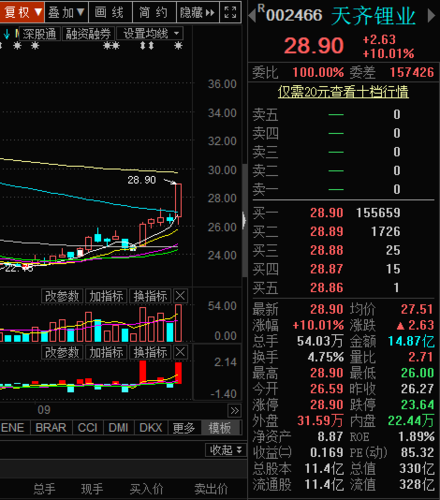Click 改参数 in the volume panel

[x=62, y=296]
